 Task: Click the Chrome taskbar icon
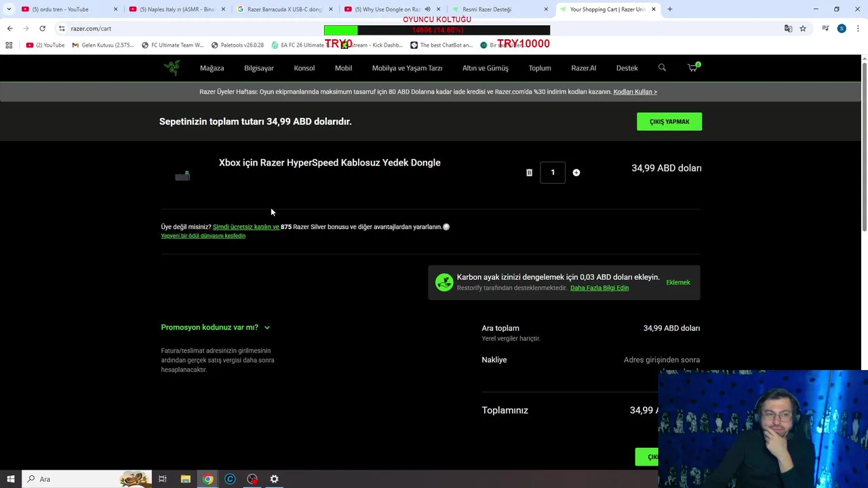(208, 479)
